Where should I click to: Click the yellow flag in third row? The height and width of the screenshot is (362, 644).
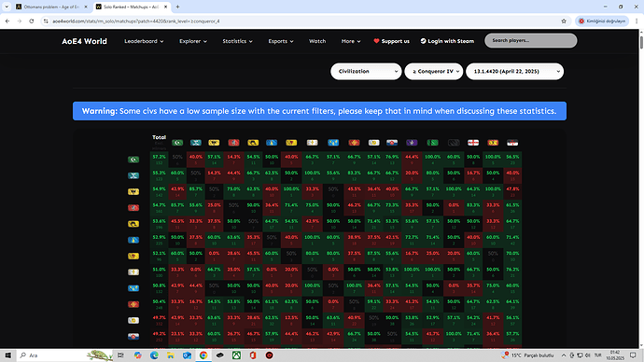pyautogui.click(x=133, y=191)
